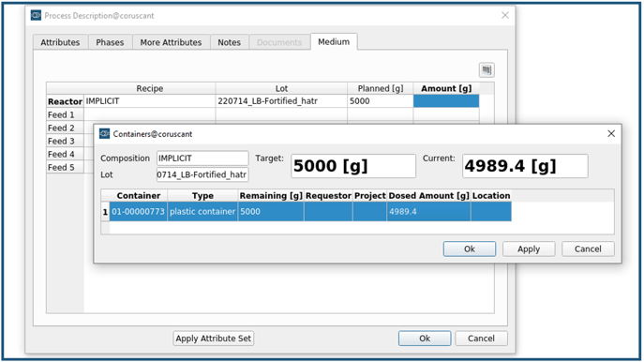Confirm the Containers dialog with Ok
The width and height of the screenshot is (644, 362).
click(x=470, y=249)
